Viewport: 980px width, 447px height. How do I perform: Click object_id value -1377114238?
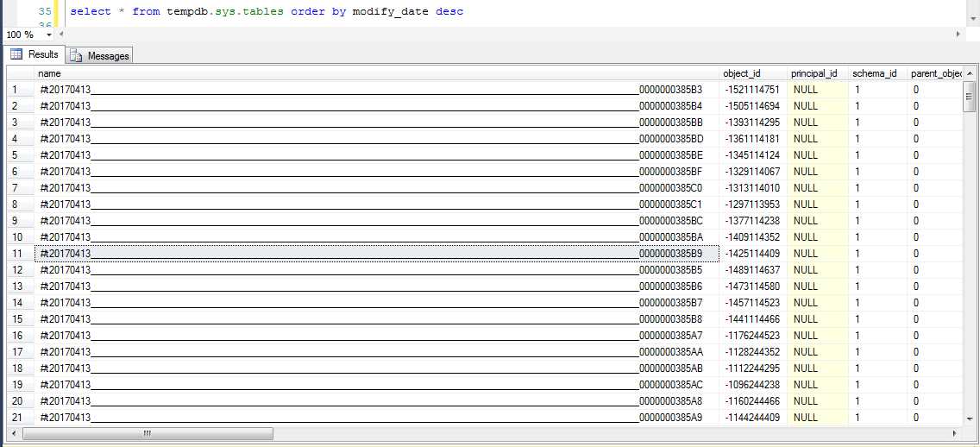[753, 221]
